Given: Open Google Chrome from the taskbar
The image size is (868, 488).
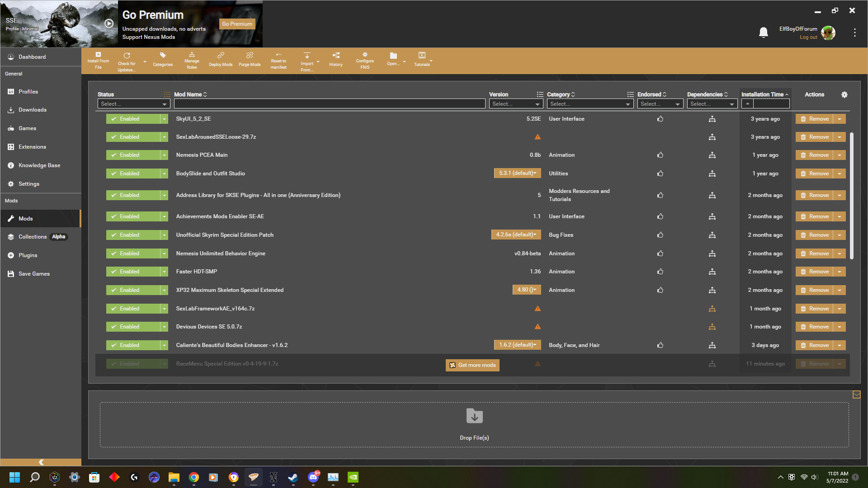Looking at the screenshot, I should [193, 477].
